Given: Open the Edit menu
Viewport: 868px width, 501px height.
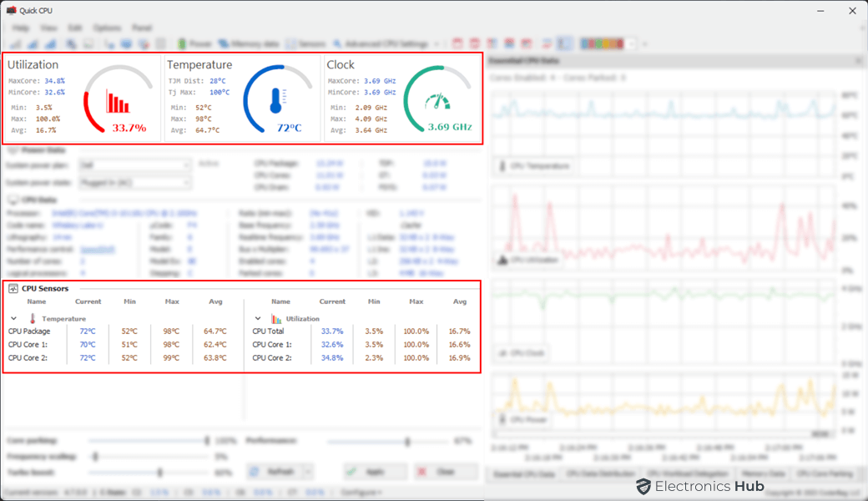Looking at the screenshot, I should click(75, 28).
